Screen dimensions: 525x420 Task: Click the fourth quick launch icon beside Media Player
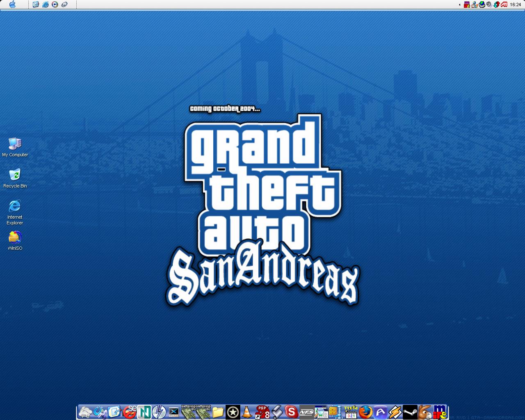coord(64,5)
